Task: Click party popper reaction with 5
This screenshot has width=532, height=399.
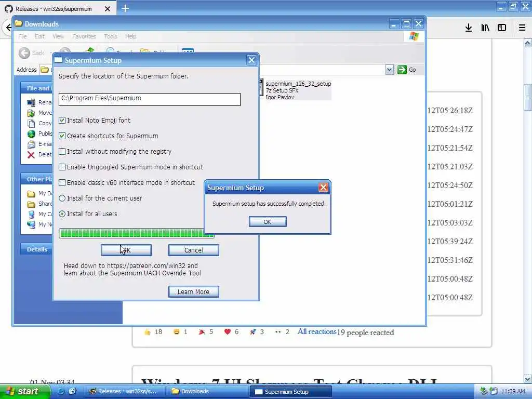Action: pos(206,332)
